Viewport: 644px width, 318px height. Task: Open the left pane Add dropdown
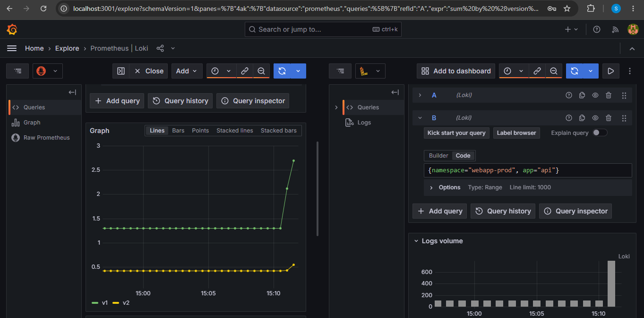pos(187,71)
